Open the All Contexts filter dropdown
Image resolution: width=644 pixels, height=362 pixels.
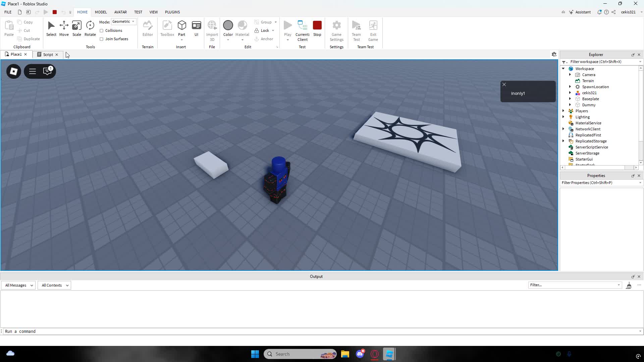(x=54, y=285)
